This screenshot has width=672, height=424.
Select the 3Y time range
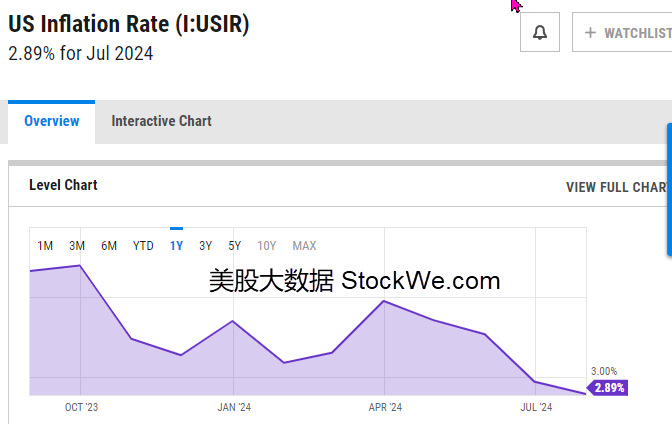point(205,246)
